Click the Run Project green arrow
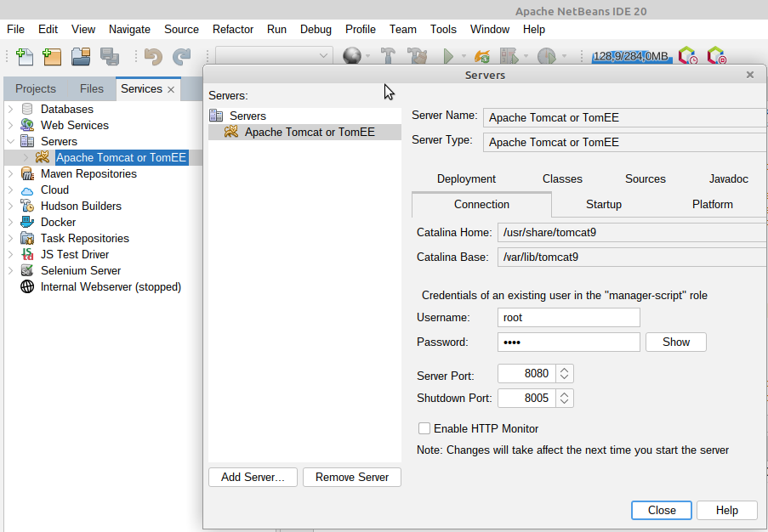This screenshot has width=768, height=532. coord(448,56)
